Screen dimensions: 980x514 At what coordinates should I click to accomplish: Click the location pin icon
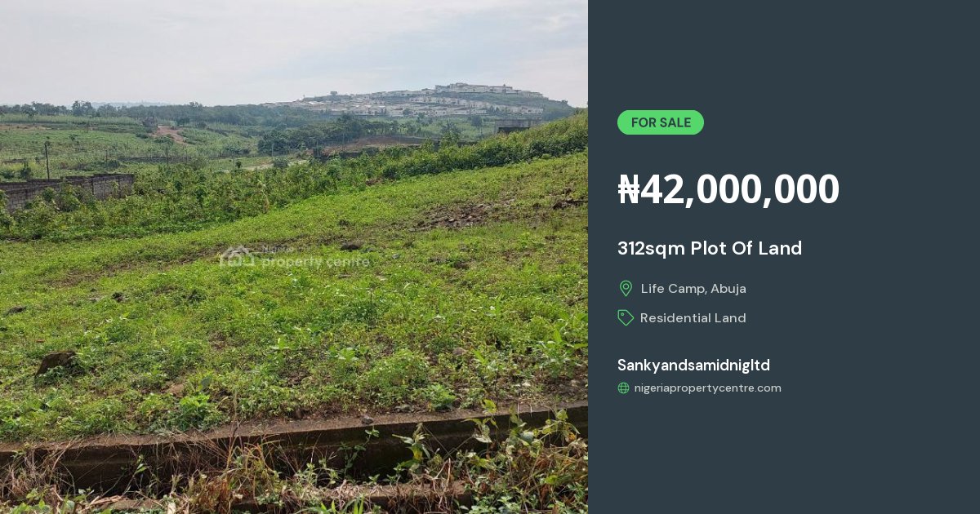(626, 288)
